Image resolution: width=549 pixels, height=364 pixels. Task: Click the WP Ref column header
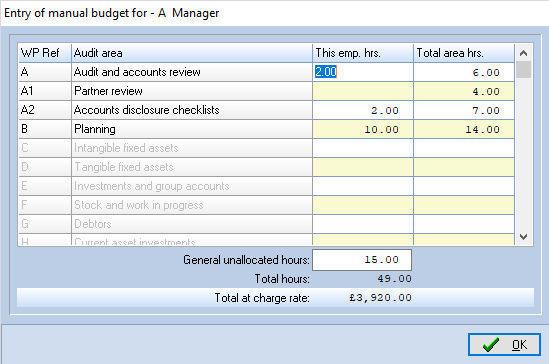(x=45, y=53)
